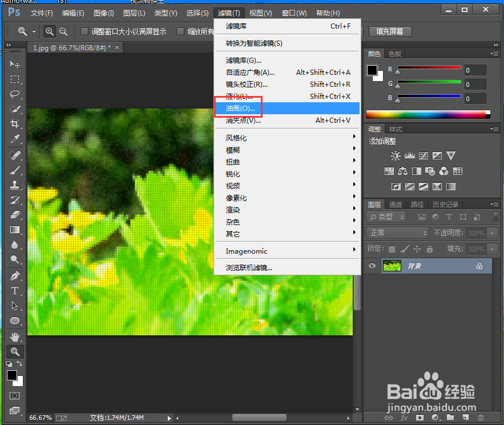Select the Pen tool
The height and width of the screenshot is (425, 504).
[x=14, y=276]
